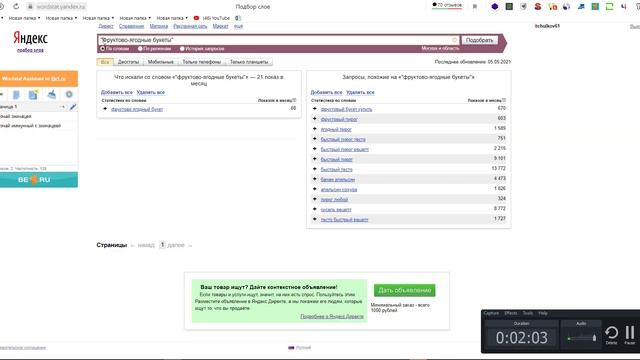
Task: Click plus icon beside query with 751 impressions
Action: 315,139
